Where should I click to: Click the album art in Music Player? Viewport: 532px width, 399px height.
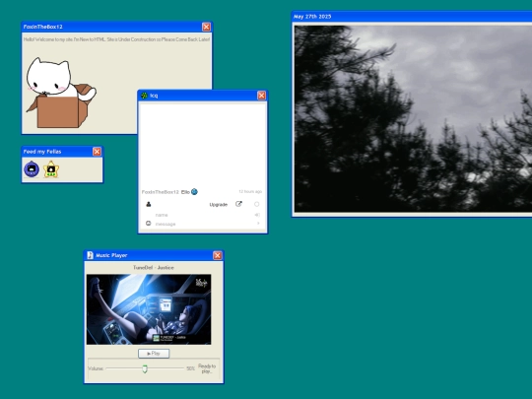[x=149, y=309]
